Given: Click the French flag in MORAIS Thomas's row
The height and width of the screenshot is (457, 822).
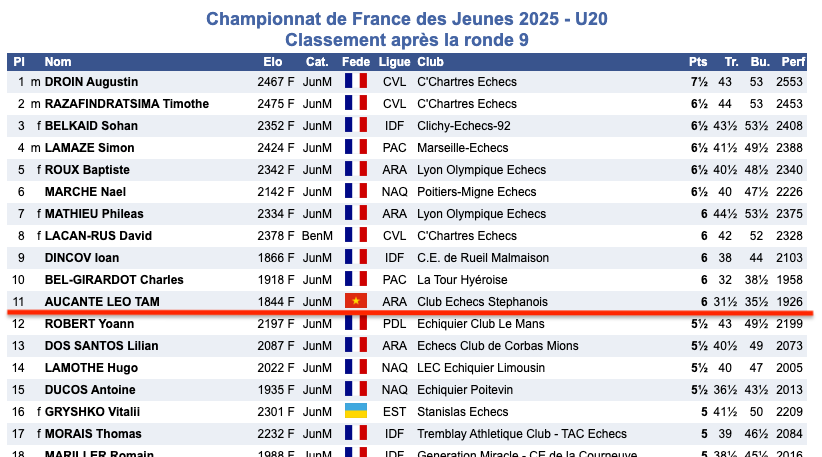Looking at the screenshot, I should tap(356, 433).
